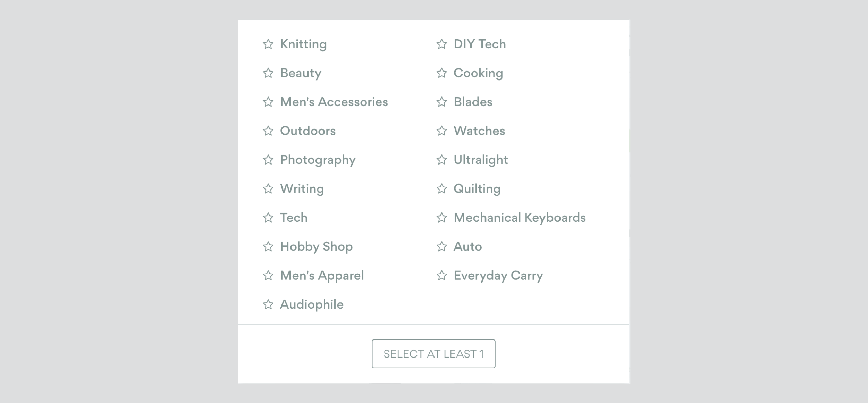Click the star beside Photography

pyautogui.click(x=268, y=160)
